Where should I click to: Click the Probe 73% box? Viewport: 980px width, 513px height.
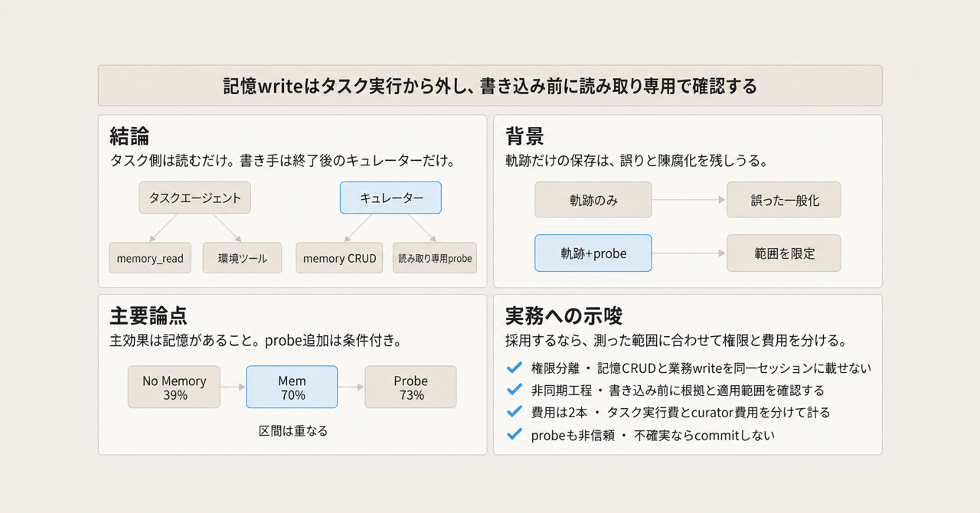click(410, 387)
